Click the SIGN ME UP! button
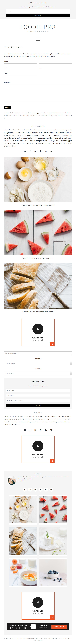 point(38,15)
